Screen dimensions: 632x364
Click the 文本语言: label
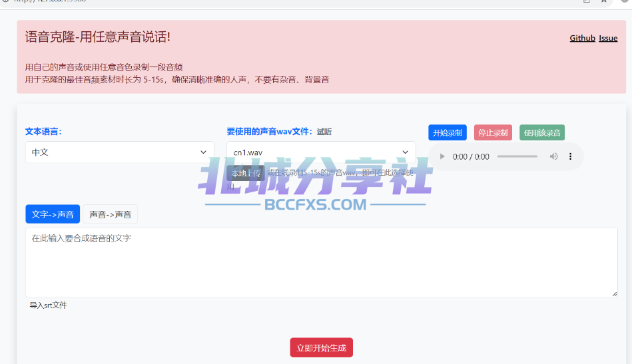pos(43,132)
